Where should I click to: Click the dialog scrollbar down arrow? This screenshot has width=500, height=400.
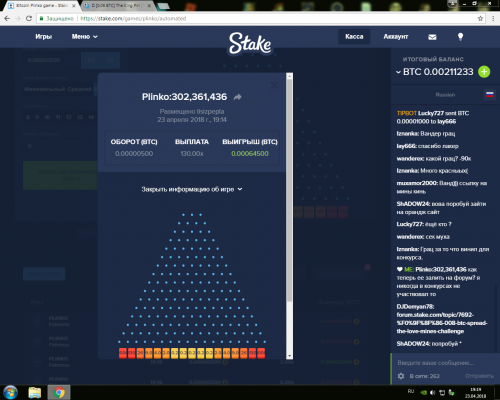[289, 356]
